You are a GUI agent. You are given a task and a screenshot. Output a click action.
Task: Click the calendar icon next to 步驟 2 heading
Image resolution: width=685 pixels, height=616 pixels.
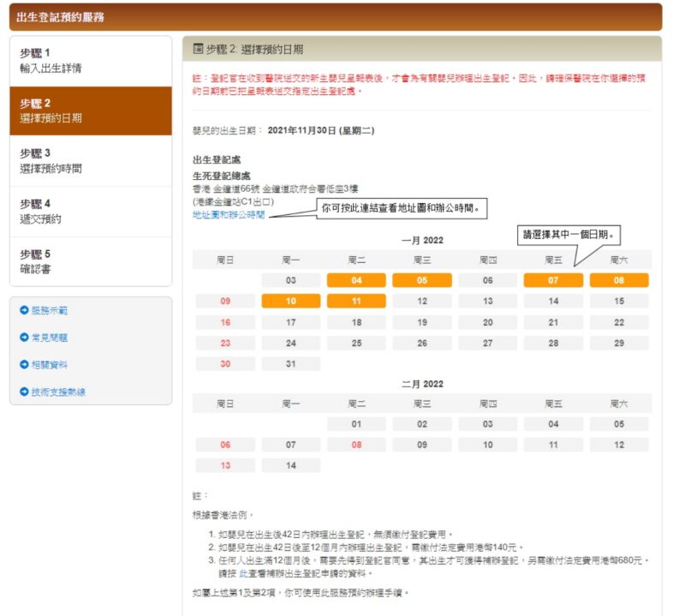198,49
